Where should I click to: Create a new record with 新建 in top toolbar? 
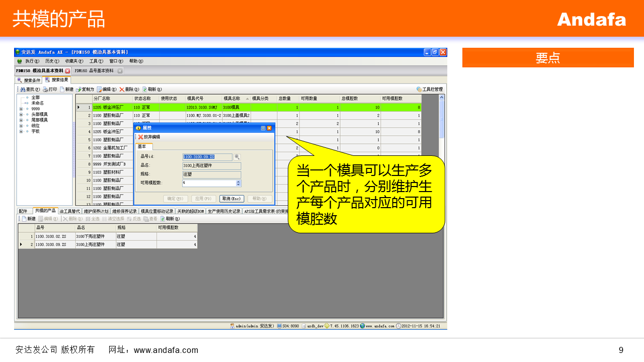pos(62,89)
